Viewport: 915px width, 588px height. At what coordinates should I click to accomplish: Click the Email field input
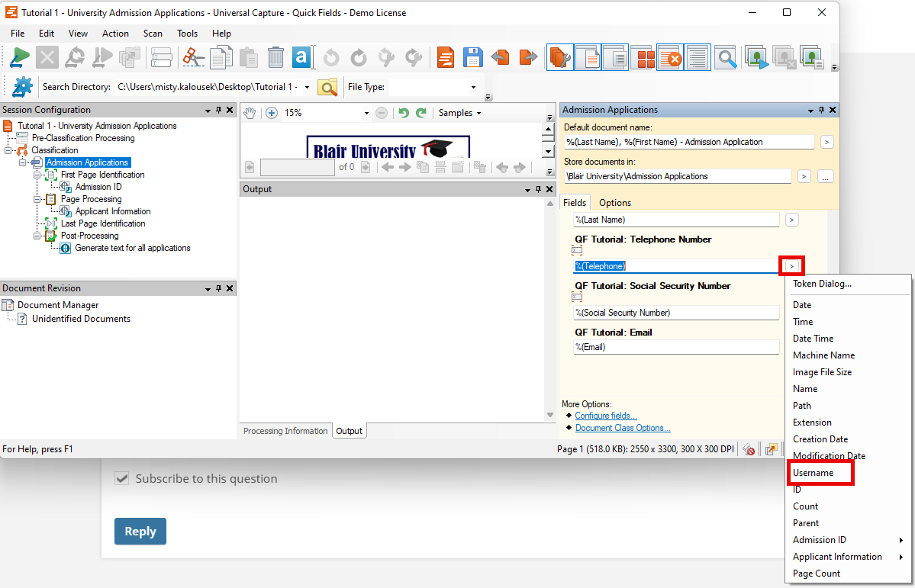click(x=676, y=347)
